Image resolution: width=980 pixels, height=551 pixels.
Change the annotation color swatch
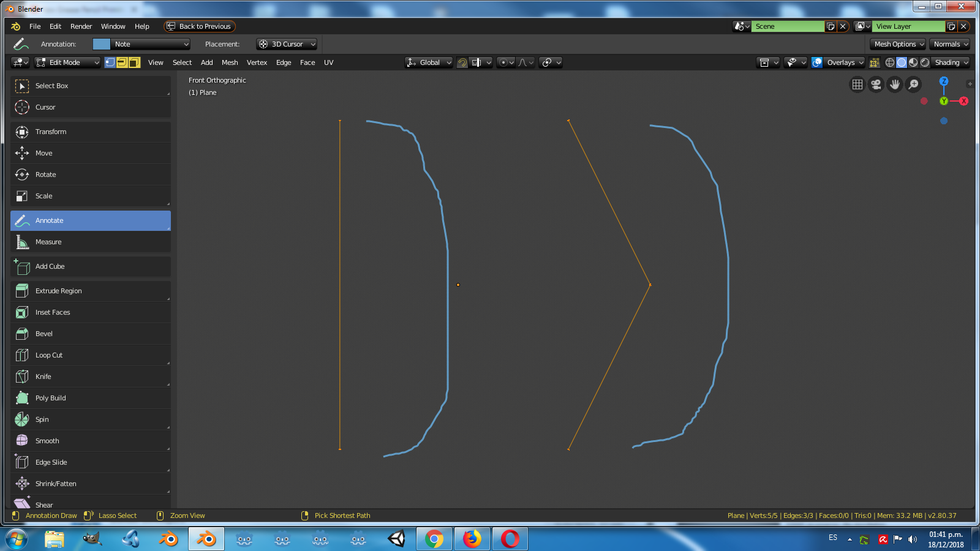[x=101, y=44]
